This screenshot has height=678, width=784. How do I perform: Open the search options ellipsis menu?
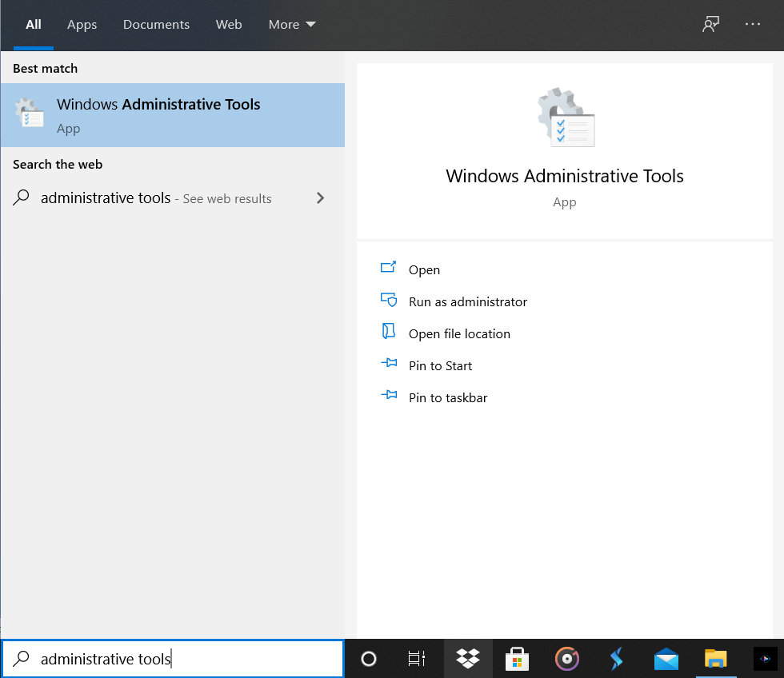click(x=753, y=24)
